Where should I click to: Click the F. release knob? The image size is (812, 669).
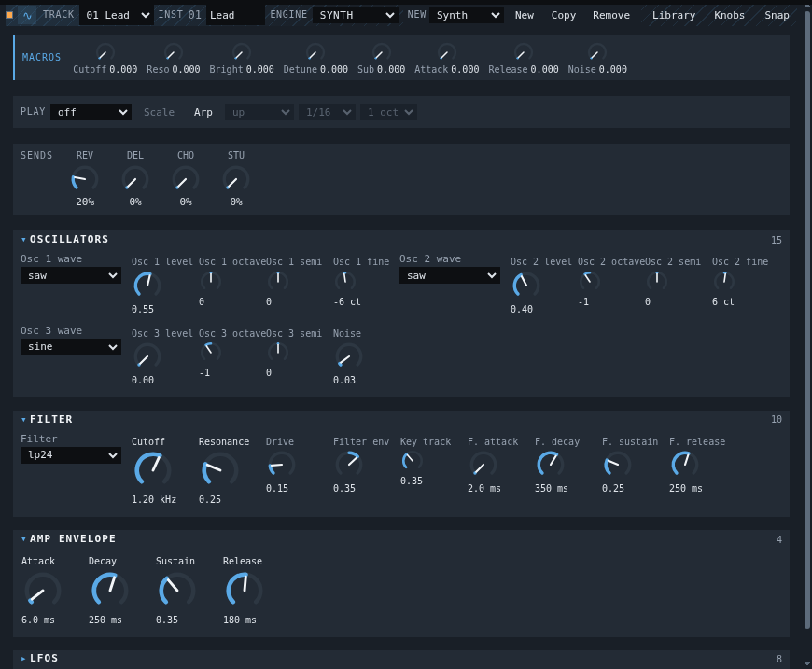[685, 465]
